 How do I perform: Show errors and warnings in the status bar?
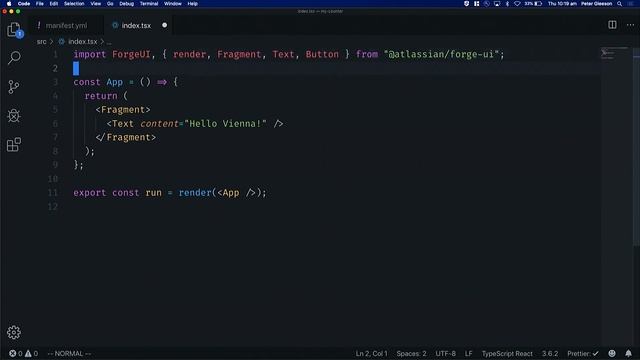tap(24, 353)
